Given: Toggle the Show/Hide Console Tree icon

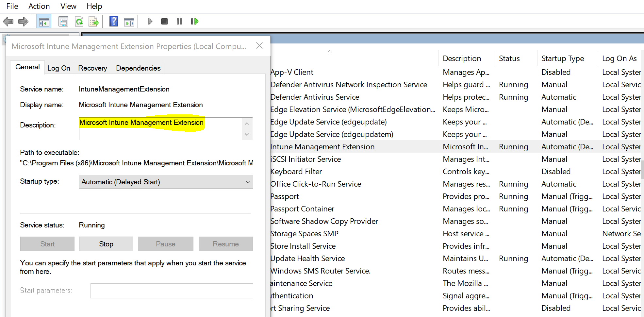Looking at the screenshot, I should pos(44,21).
